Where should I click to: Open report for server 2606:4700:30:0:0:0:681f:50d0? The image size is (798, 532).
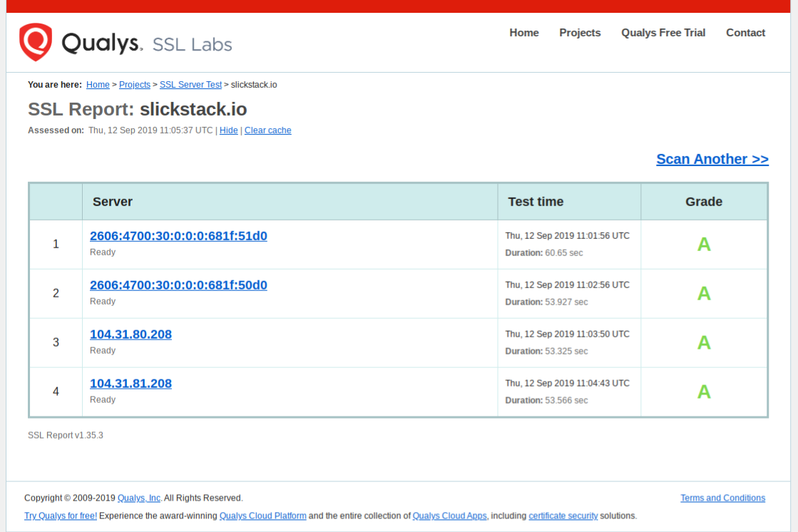(178, 285)
